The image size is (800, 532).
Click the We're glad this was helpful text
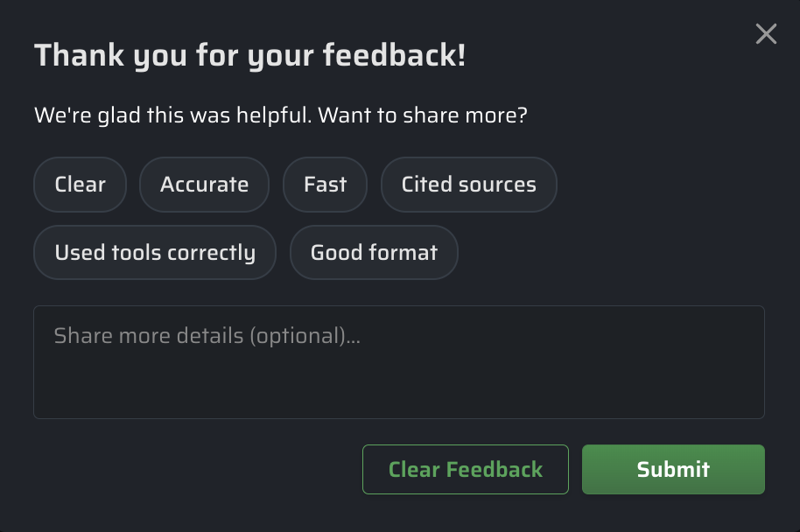pyautogui.click(x=280, y=115)
